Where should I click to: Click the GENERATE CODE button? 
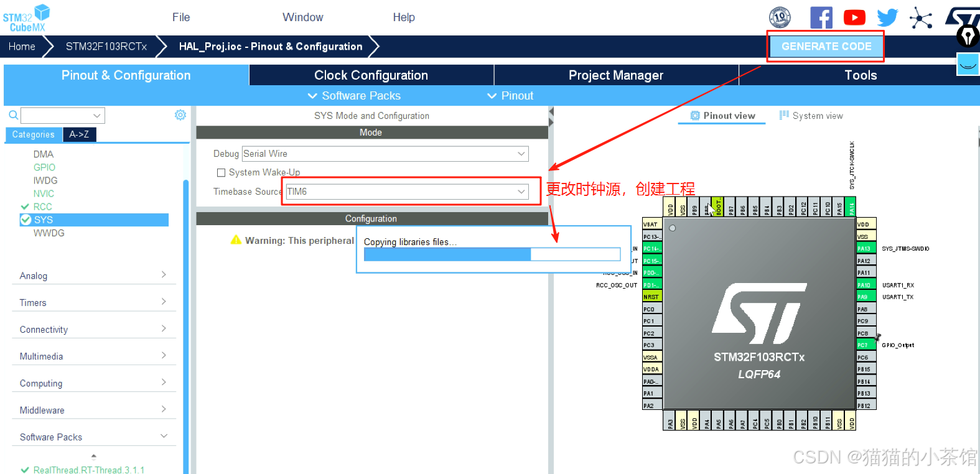826,46
